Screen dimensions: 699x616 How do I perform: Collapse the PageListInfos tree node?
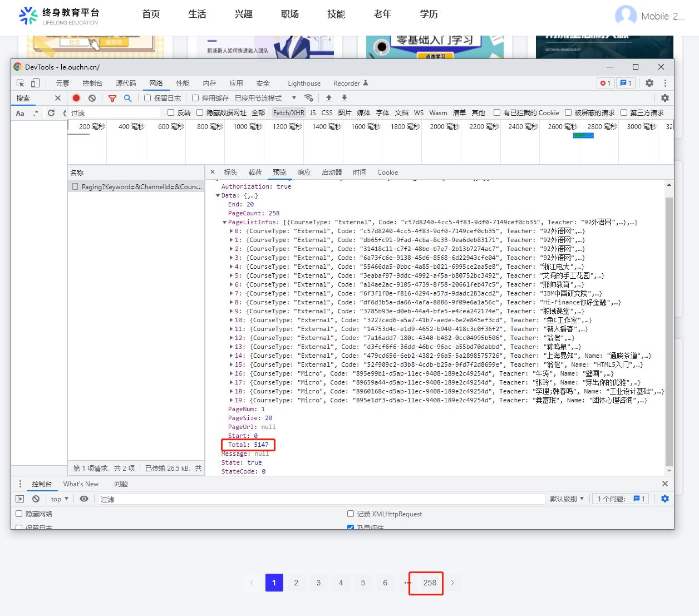[x=225, y=222]
